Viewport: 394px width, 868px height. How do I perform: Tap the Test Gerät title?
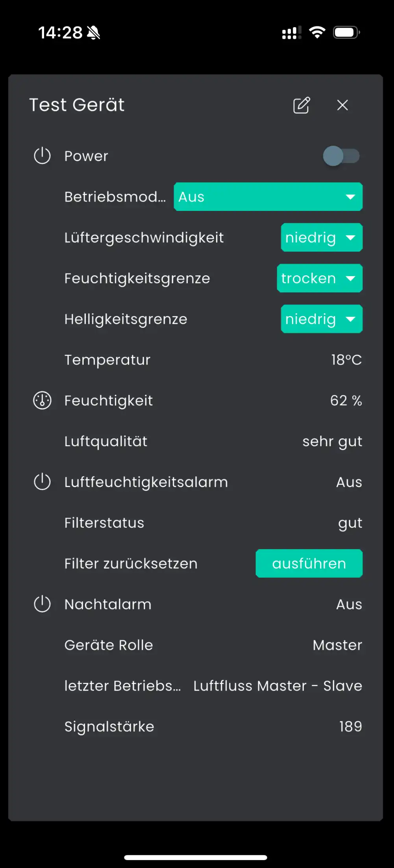(x=77, y=105)
